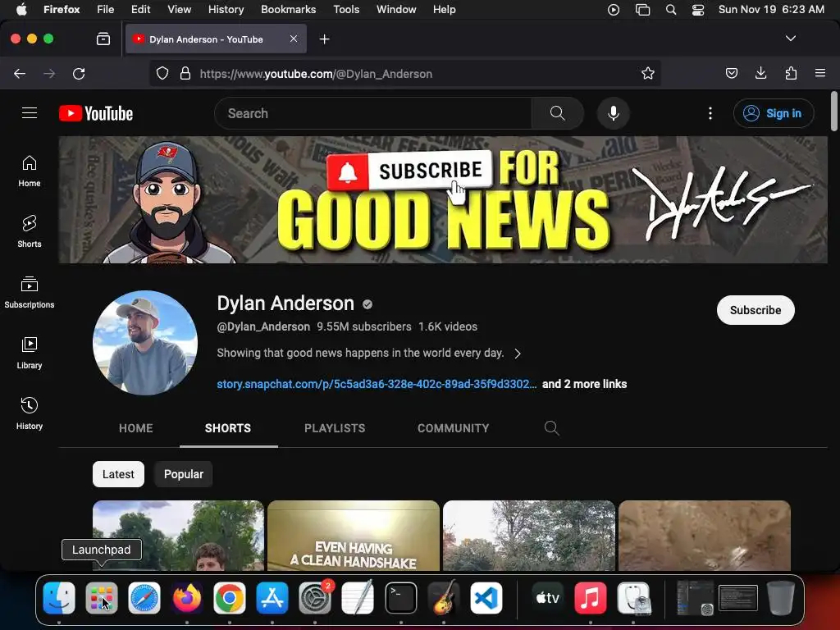Switch to the PLAYLISTS channel tab
840x630 pixels.
point(335,428)
